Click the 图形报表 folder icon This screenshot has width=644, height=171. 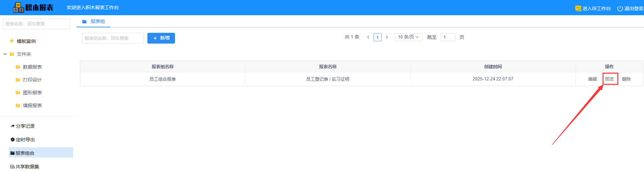18,93
